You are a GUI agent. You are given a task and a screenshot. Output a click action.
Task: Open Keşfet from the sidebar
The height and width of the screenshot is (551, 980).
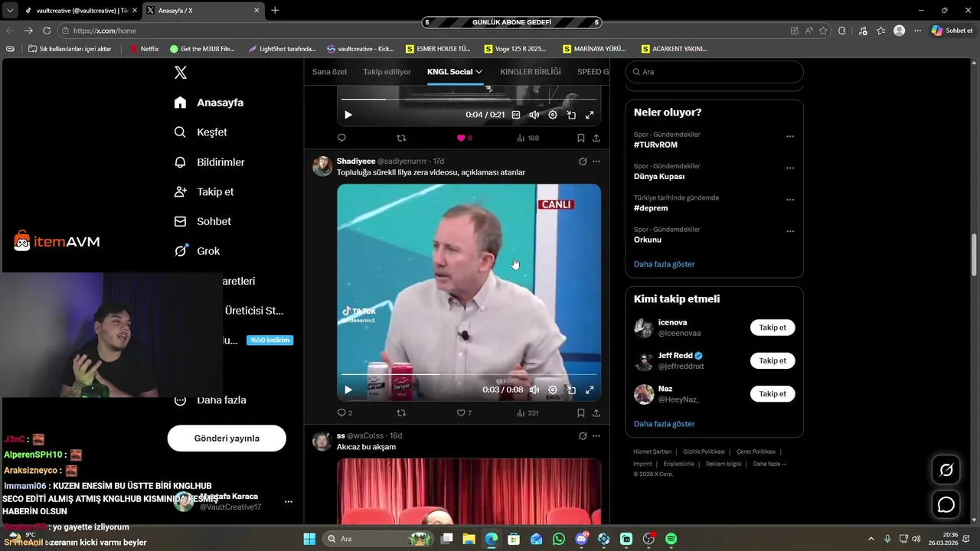pos(201,132)
